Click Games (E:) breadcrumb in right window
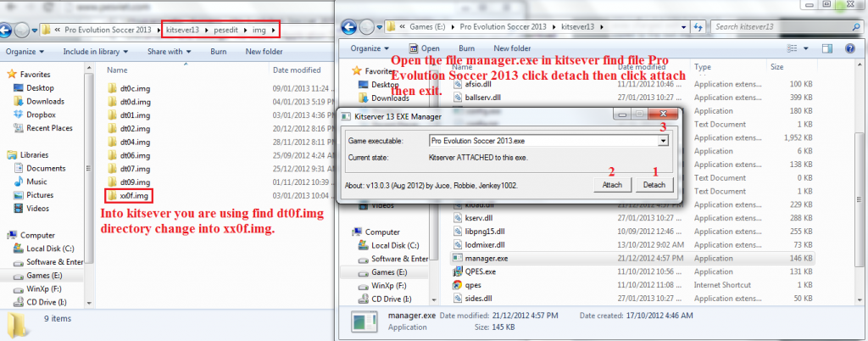Viewport: 868px width, 341px height. [x=428, y=26]
